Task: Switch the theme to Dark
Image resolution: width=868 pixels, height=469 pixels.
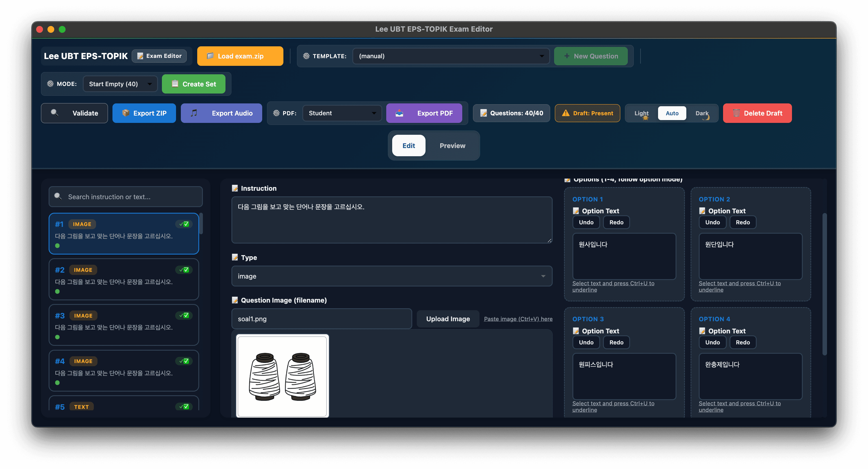Action: 702,113
